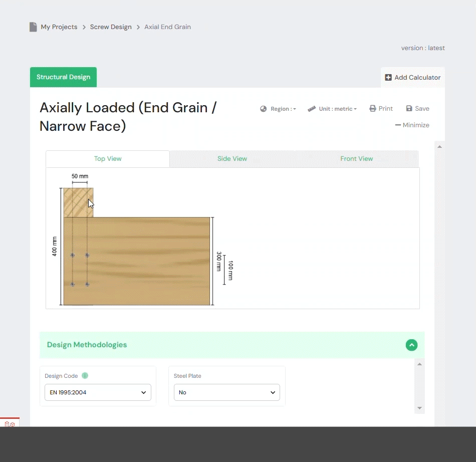This screenshot has height=462, width=476.
Task: Click the Design Code info icon
Action: point(85,376)
